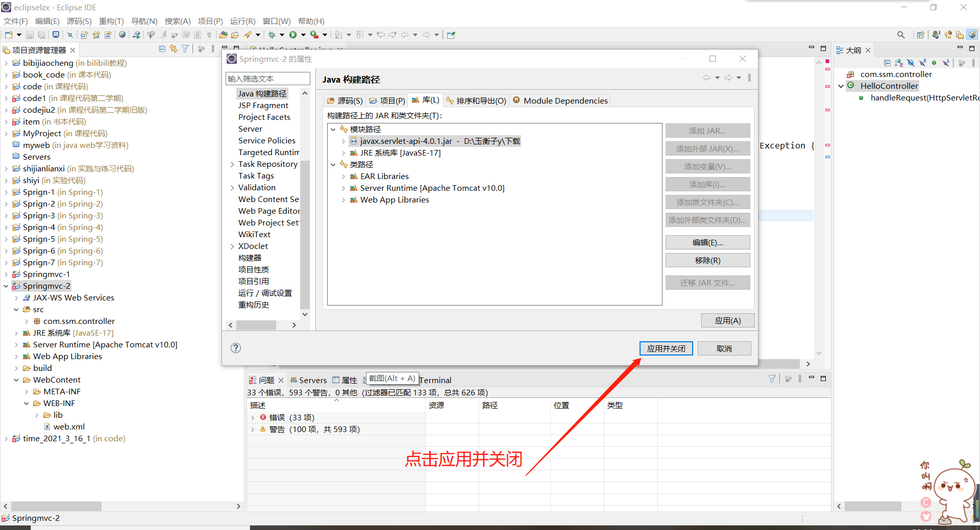This screenshot has height=530, width=980.
Task: Toggle Skip All Breakpoints toolbar icon
Action: [70, 35]
